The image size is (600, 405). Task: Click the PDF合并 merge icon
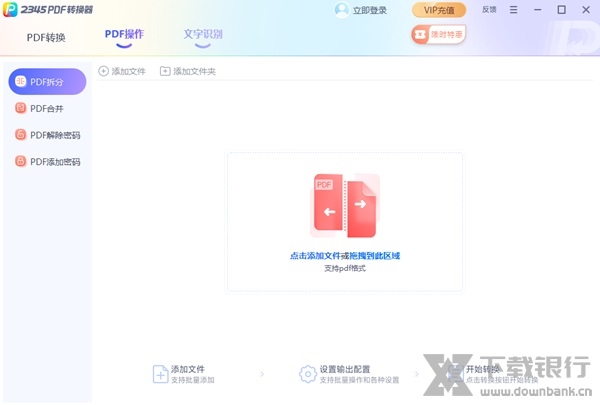tap(20, 108)
